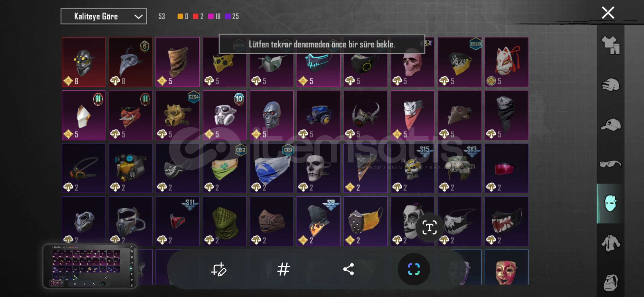Open the screenshot preview thumbnail
Image resolution: width=644 pixels, height=297 pixels.
[90, 266]
